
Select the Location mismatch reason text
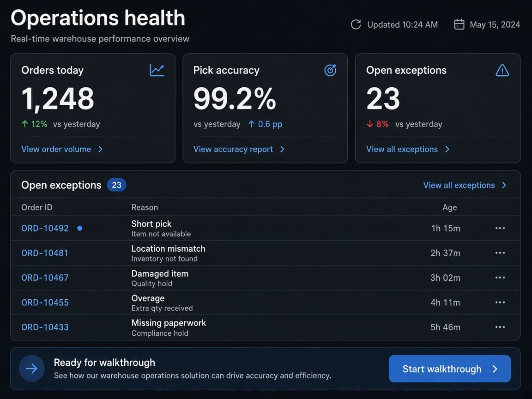168,249
